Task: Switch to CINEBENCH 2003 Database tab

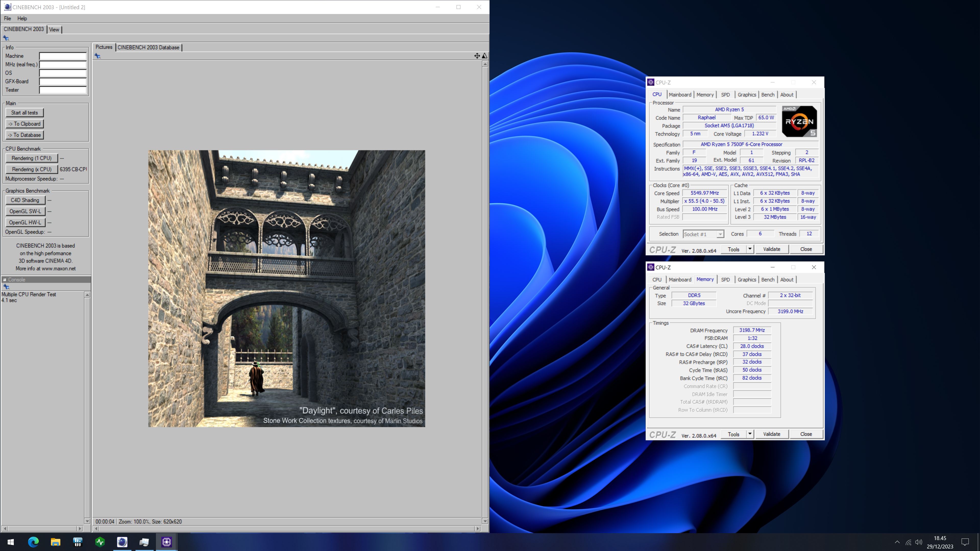Action: click(x=148, y=47)
